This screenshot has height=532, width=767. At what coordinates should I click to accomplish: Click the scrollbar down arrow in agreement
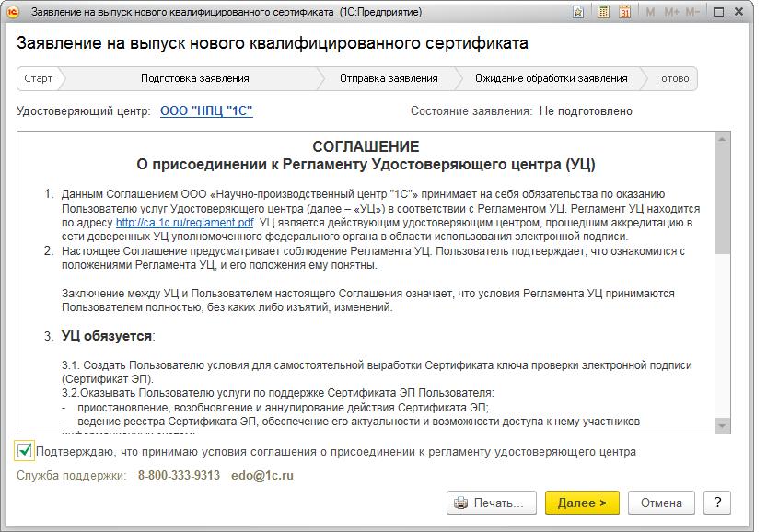click(x=722, y=426)
